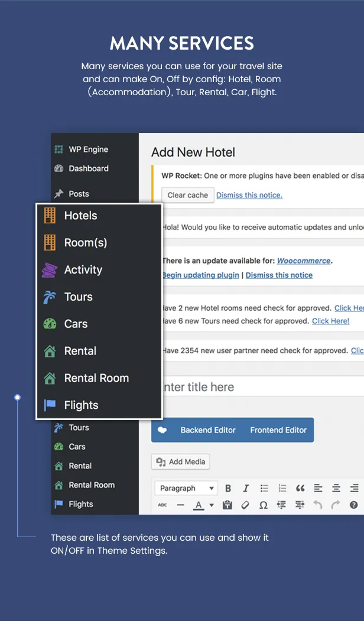This screenshot has height=624, width=364.
Task: Click the Cars speedometer icon
Action: coord(50,324)
